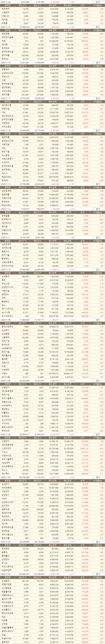This screenshot has height=644, width=105.
Task: Close the 2020.11.05 trade section
Action: 98,434
